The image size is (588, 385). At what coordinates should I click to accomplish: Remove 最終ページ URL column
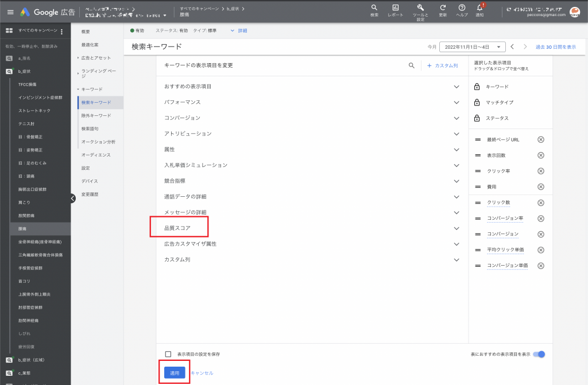click(x=541, y=139)
